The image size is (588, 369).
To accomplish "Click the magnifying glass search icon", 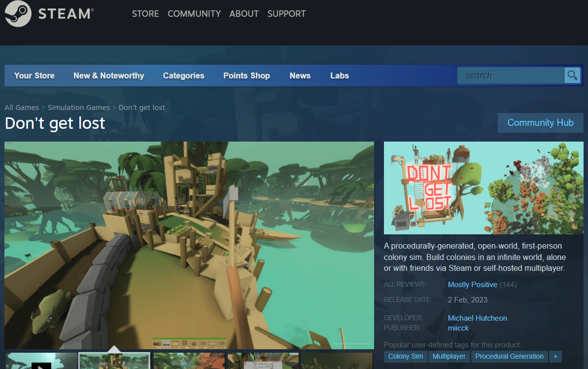I will coord(572,75).
